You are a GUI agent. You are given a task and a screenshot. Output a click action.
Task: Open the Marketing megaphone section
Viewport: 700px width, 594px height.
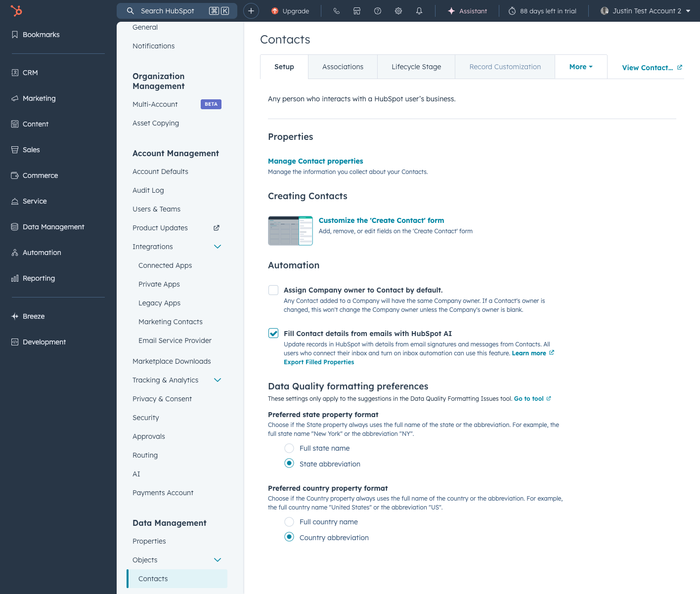[34, 98]
